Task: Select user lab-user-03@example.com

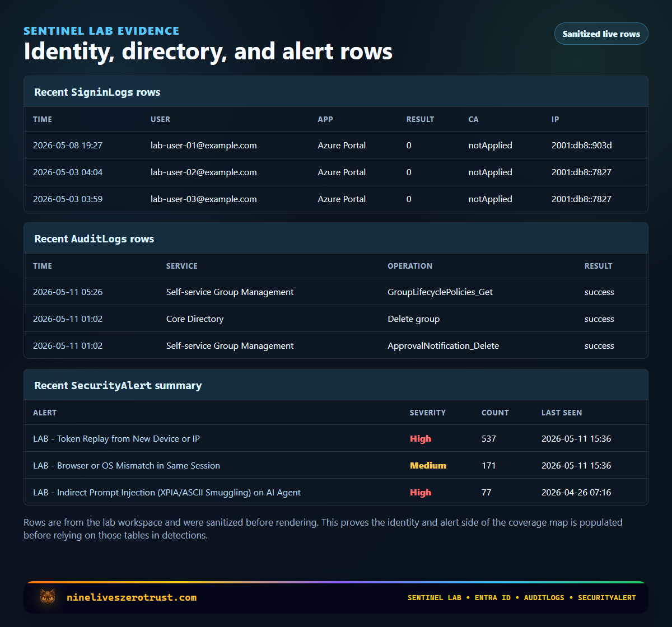Action: (204, 199)
